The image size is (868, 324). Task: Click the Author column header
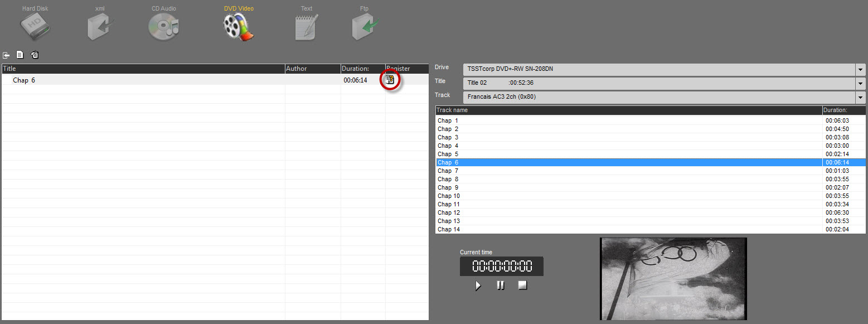point(312,69)
